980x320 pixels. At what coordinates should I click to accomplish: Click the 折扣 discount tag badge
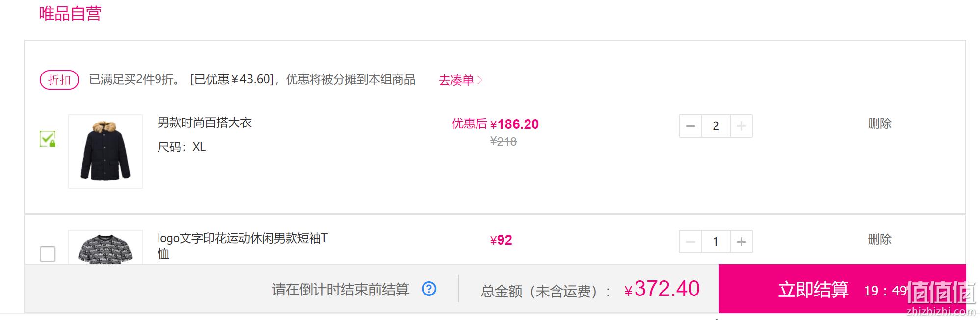[59, 80]
